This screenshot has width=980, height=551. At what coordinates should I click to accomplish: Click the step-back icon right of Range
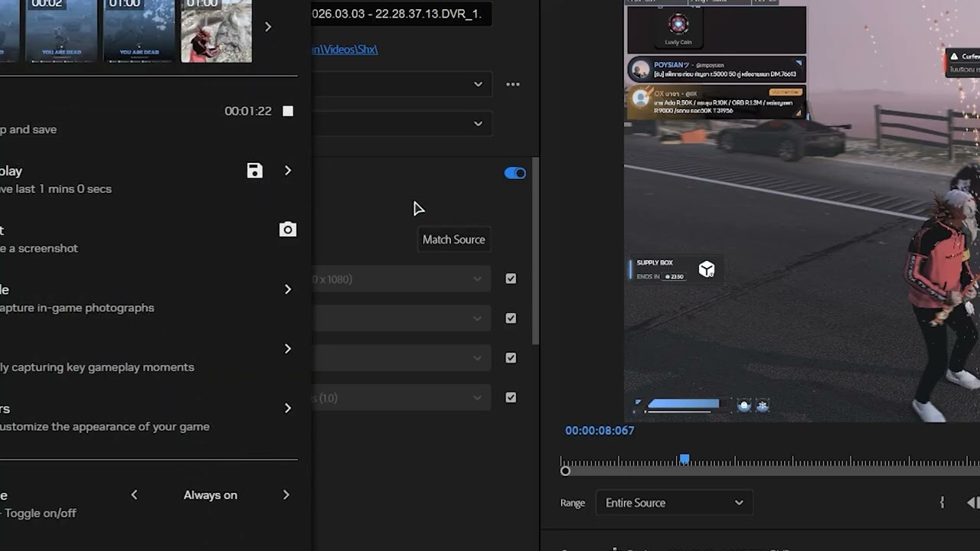973,503
